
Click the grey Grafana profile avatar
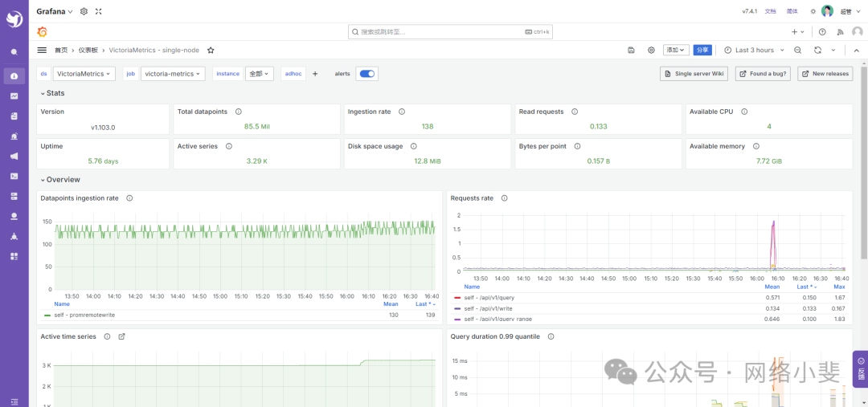[857, 32]
